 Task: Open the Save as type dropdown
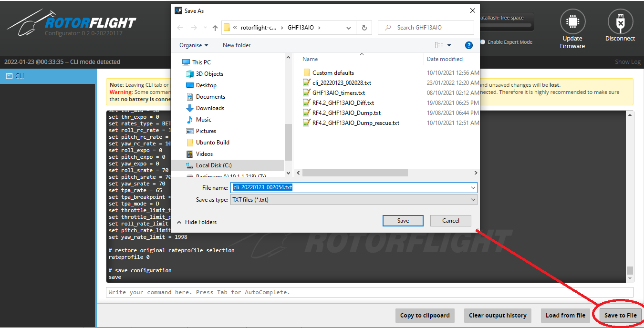(x=353, y=200)
